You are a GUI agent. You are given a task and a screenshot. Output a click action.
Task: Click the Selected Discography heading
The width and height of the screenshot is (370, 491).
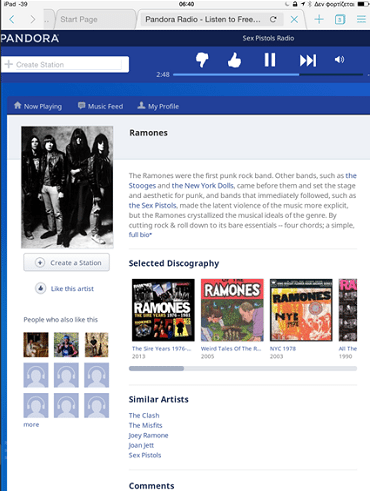pos(174,263)
